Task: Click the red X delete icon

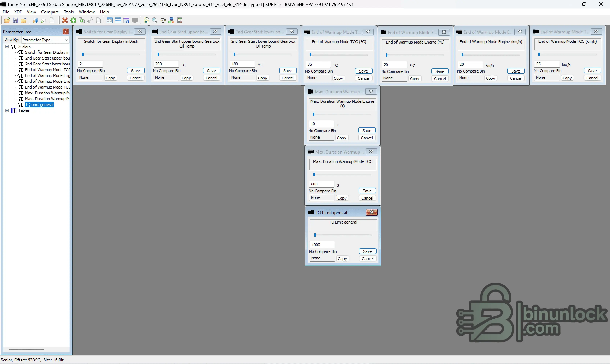Action: (x=65, y=20)
